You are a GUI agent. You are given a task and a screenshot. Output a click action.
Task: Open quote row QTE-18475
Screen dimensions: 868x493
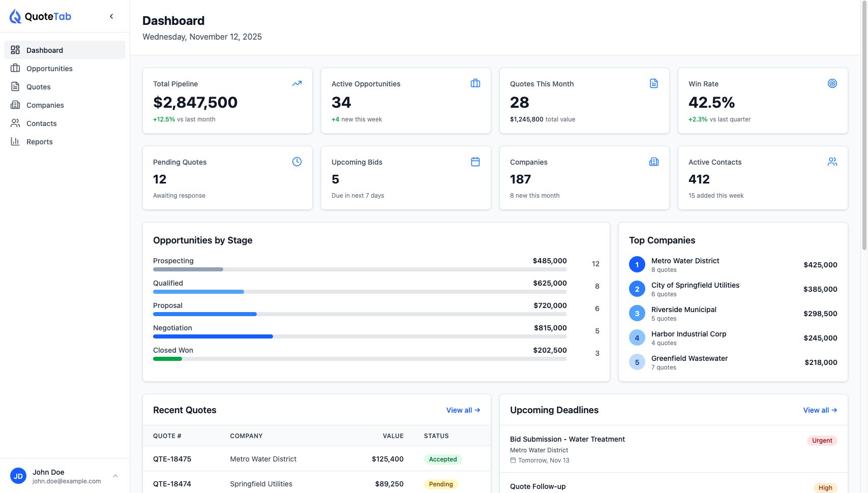coord(172,459)
